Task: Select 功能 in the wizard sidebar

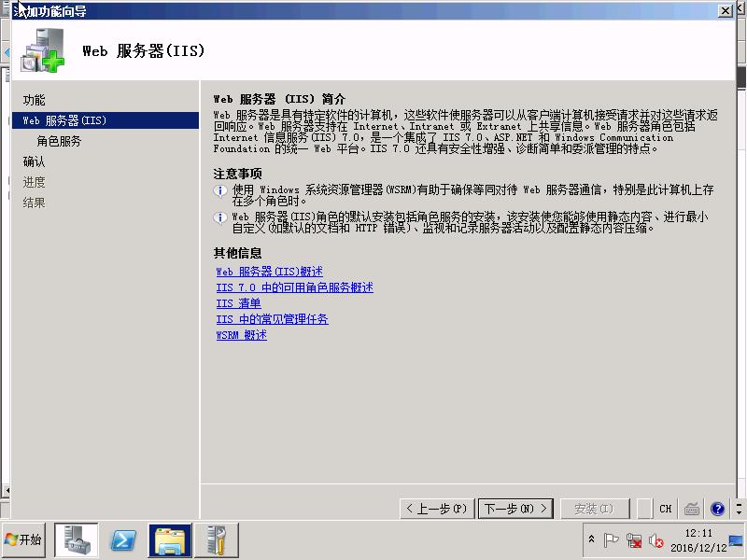Action: point(34,100)
